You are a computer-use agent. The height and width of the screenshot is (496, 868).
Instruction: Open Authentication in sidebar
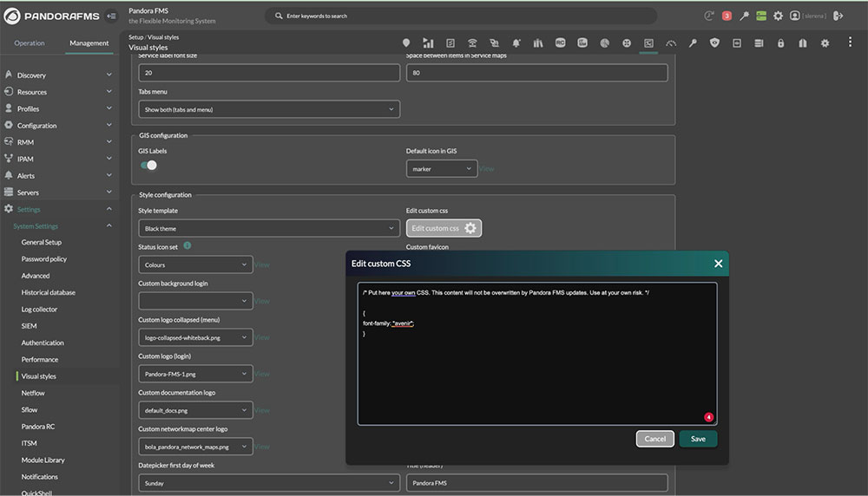click(x=43, y=343)
